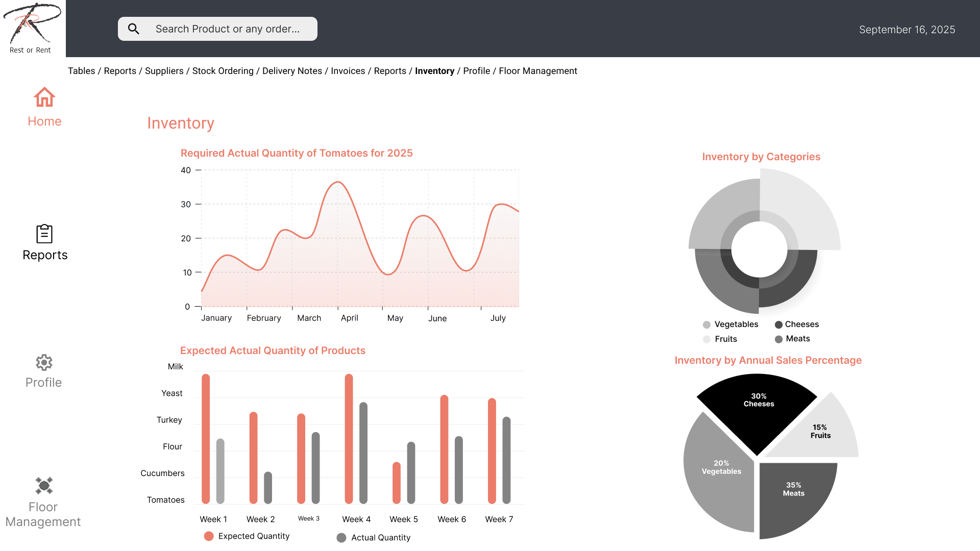Click the Search Product input field

click(228, 29)
